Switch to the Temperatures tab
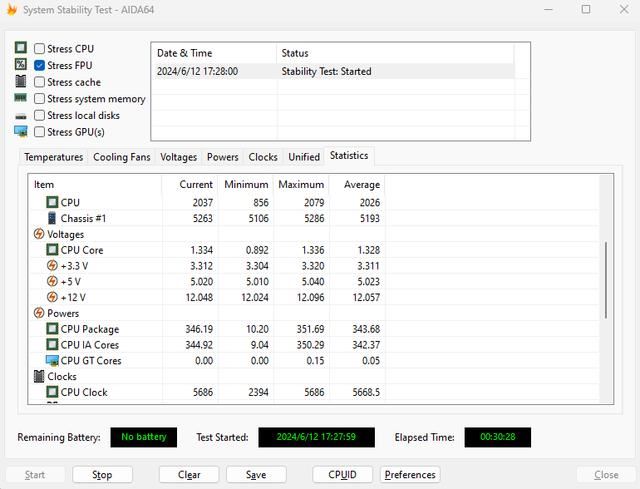This screenshot has height=489, width=640. pyautogui.click(x=53, y=157)
